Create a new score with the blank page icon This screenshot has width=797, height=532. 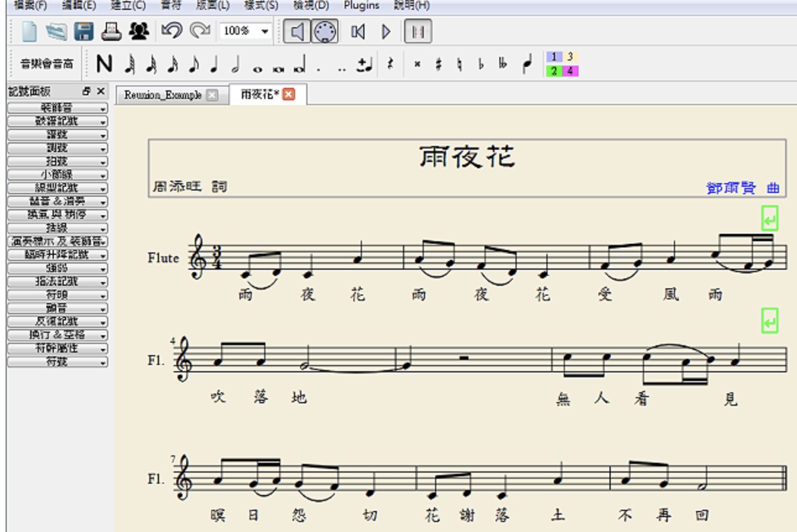(x=29, y=32)
